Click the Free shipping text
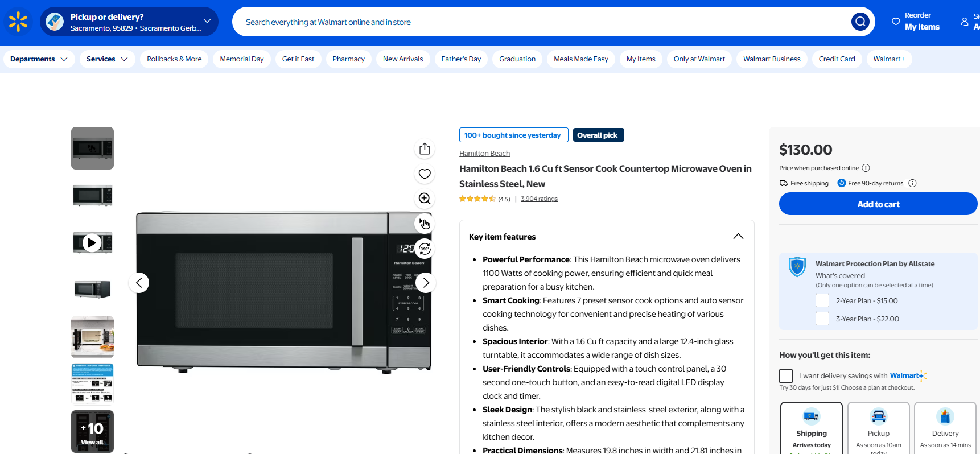The image size is (980, 454). 809,183
